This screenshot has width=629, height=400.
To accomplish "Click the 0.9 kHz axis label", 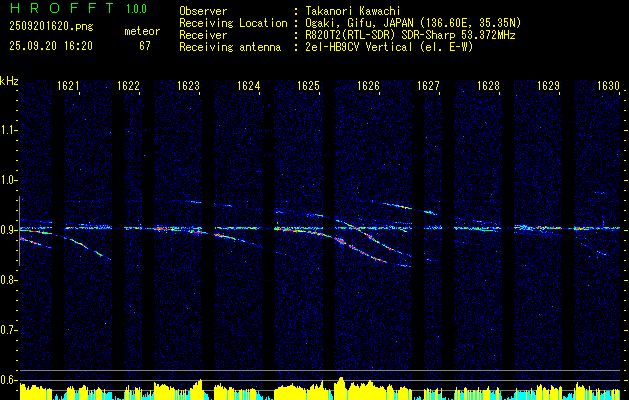I will click(x=8, y=230).
